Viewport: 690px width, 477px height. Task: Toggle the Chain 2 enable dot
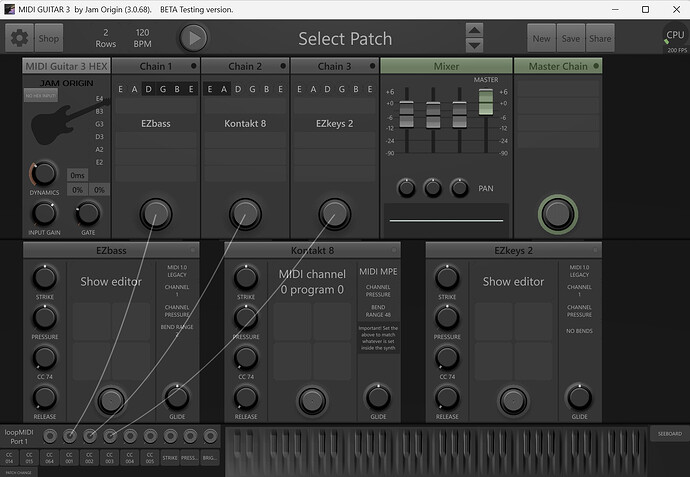(283, 67)
